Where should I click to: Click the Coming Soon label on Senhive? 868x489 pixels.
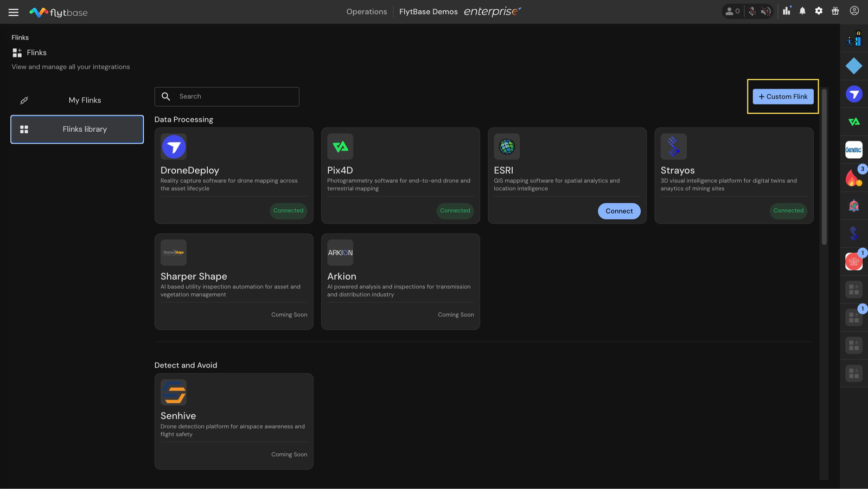(289, 455)
